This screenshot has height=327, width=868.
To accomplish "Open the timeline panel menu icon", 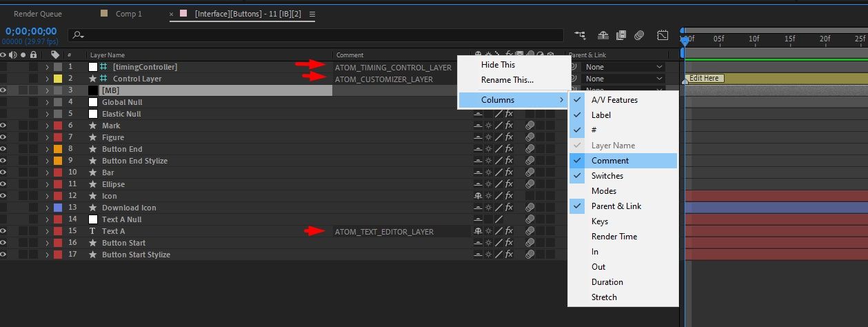I will 312,14.
